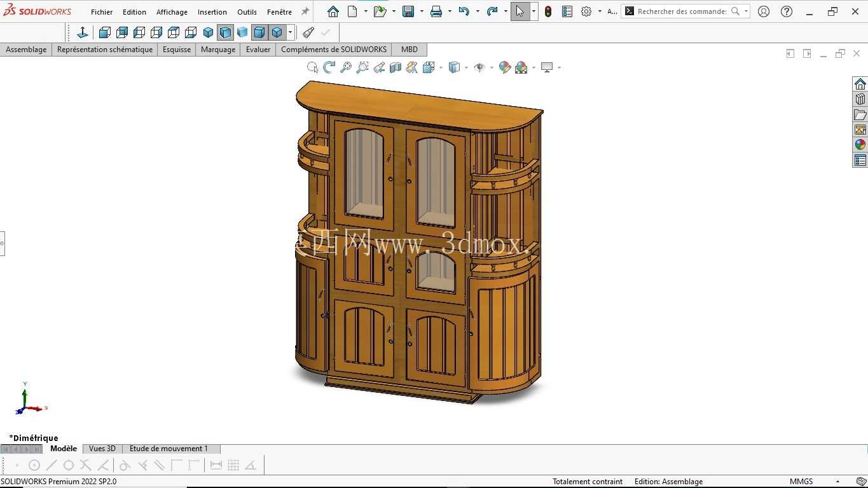Expand the Select tool dropdown arrow

[x=534, y=11]
